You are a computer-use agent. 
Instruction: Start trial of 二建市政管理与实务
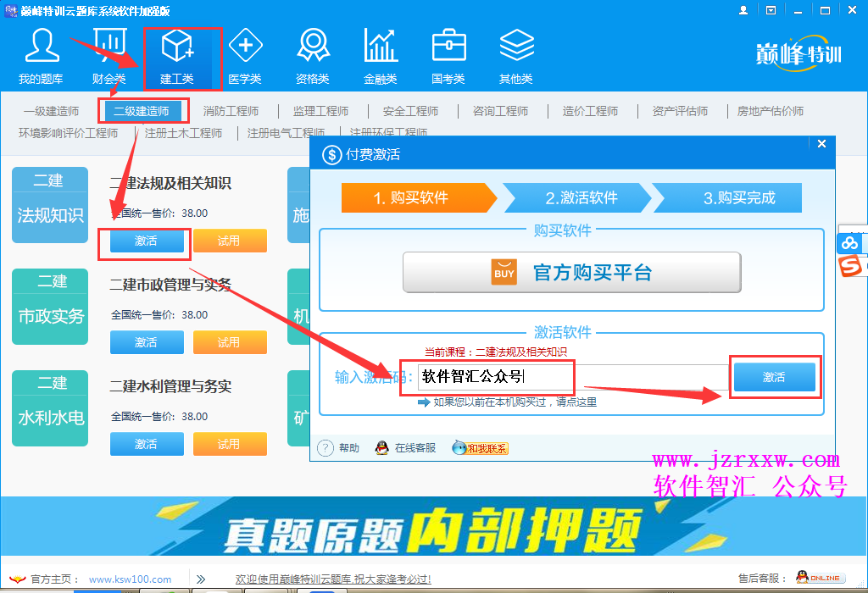click(x=230, y=342)
